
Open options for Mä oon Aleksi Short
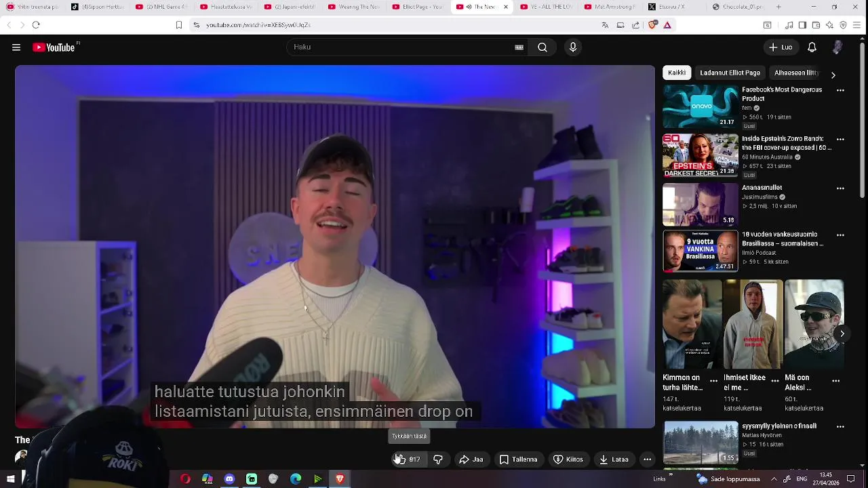835,381
